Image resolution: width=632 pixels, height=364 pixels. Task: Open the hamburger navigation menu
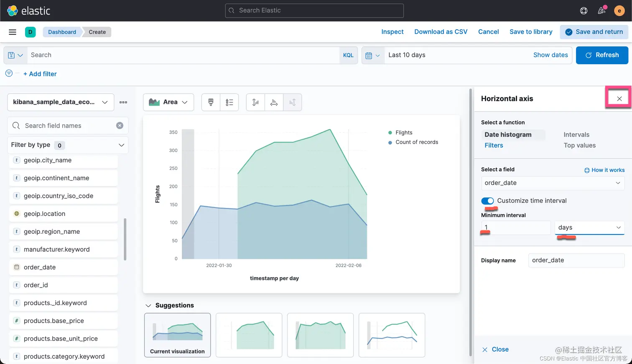coord(13,32)
